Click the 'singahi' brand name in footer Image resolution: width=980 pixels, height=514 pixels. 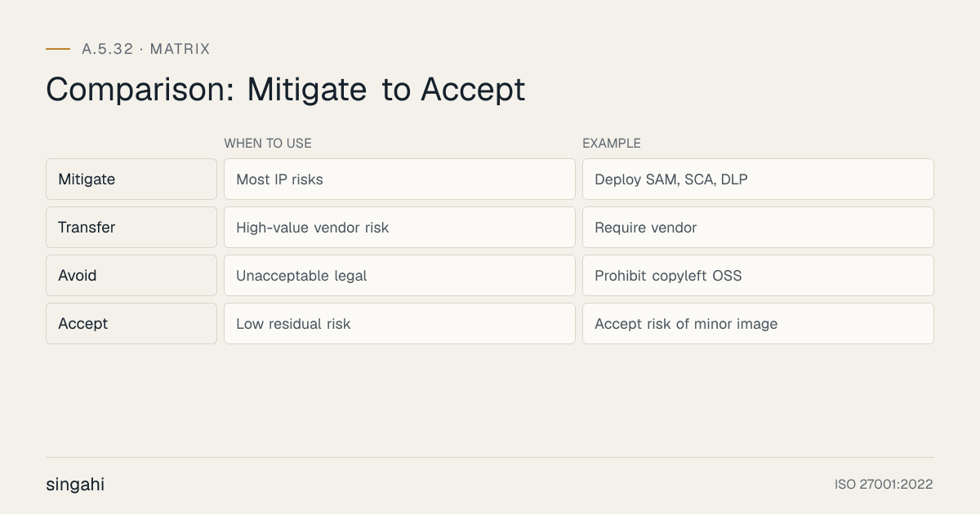(x=75, y=485)
